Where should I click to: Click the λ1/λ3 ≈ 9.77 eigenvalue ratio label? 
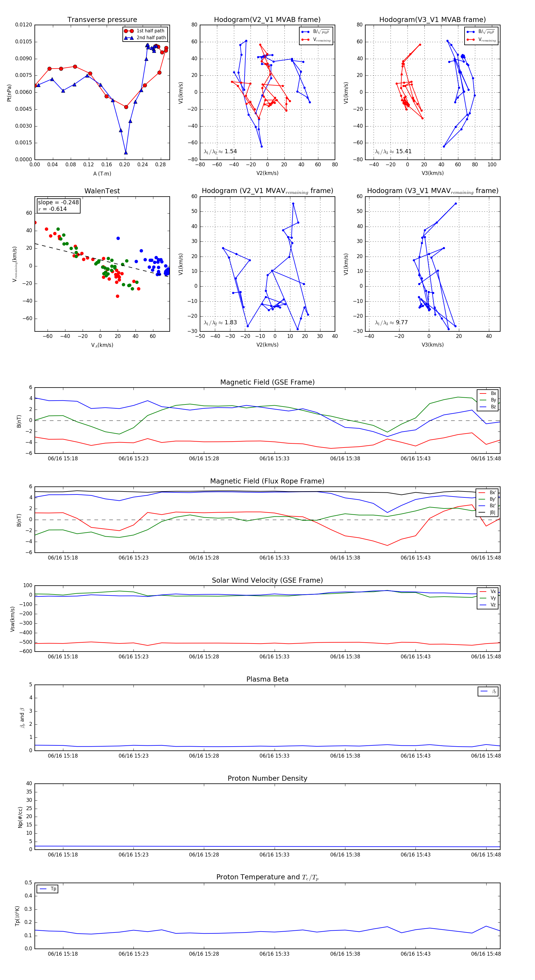click(391, 323)
